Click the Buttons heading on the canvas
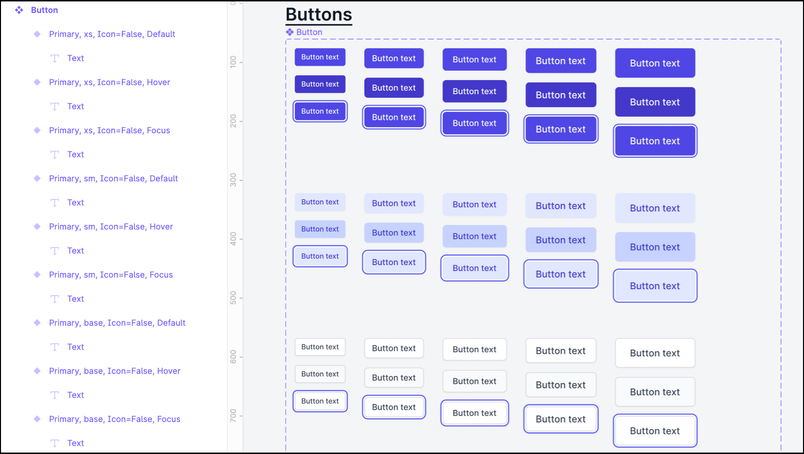 [318, 14]
